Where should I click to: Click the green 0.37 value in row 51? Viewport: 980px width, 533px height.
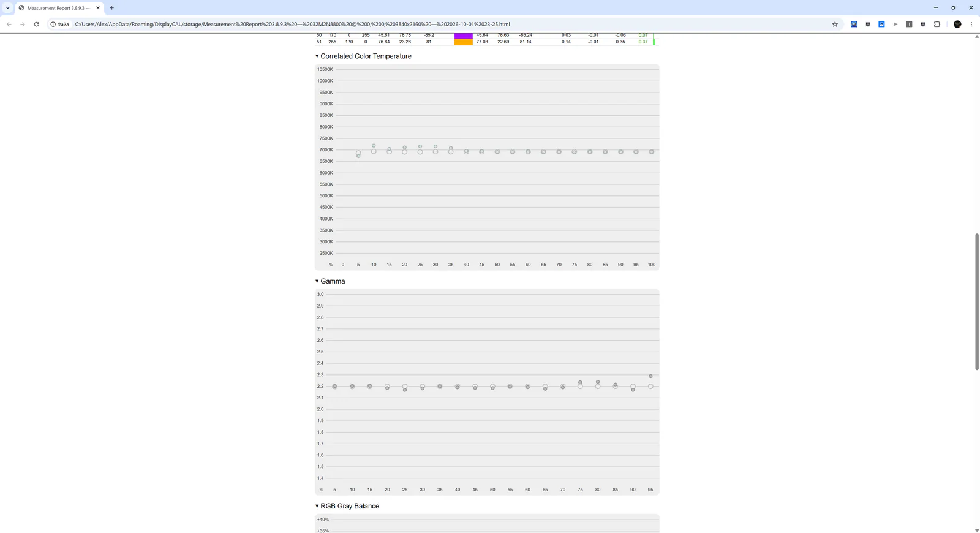643,42
